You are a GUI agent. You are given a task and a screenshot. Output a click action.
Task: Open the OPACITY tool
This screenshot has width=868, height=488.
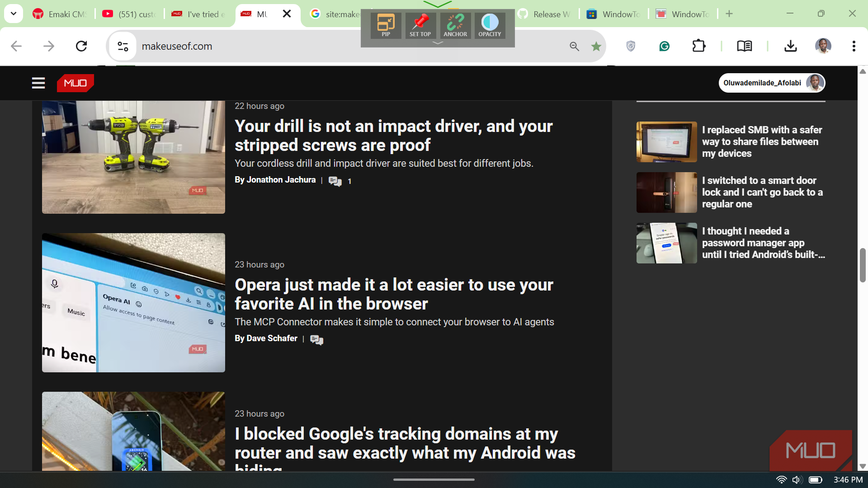click(490, 25)
